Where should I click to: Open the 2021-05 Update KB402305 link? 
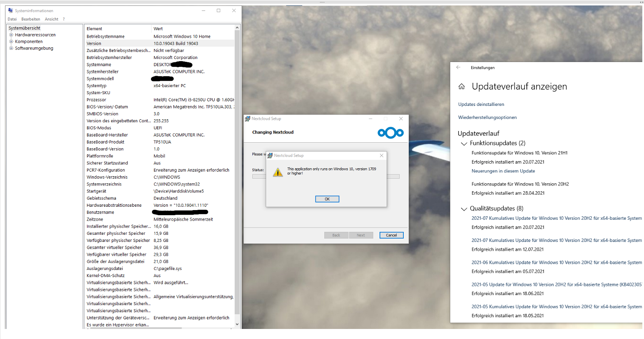pyautogui.click(x=557, y=285)
